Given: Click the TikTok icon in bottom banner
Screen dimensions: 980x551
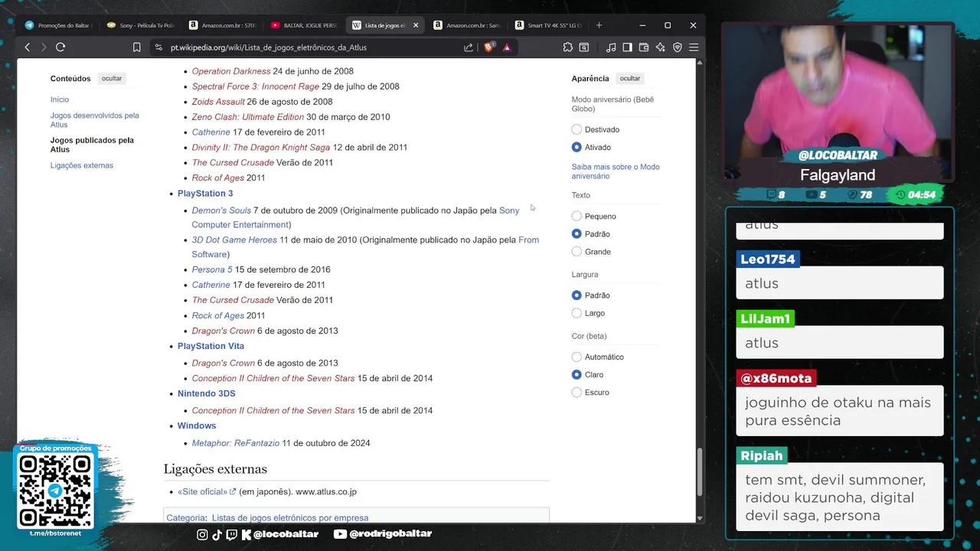Looking at the screenshot, I should (217, 534).
